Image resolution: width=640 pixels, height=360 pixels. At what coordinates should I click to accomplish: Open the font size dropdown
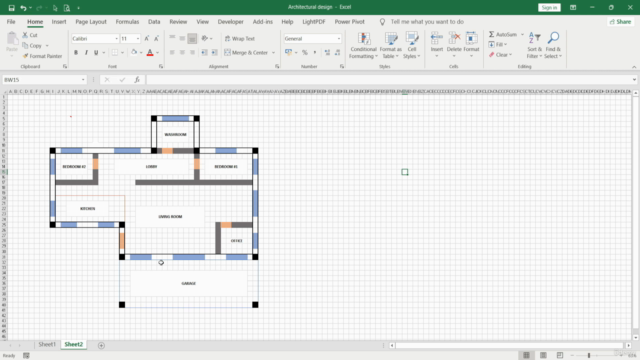click(x=138, y=39)
